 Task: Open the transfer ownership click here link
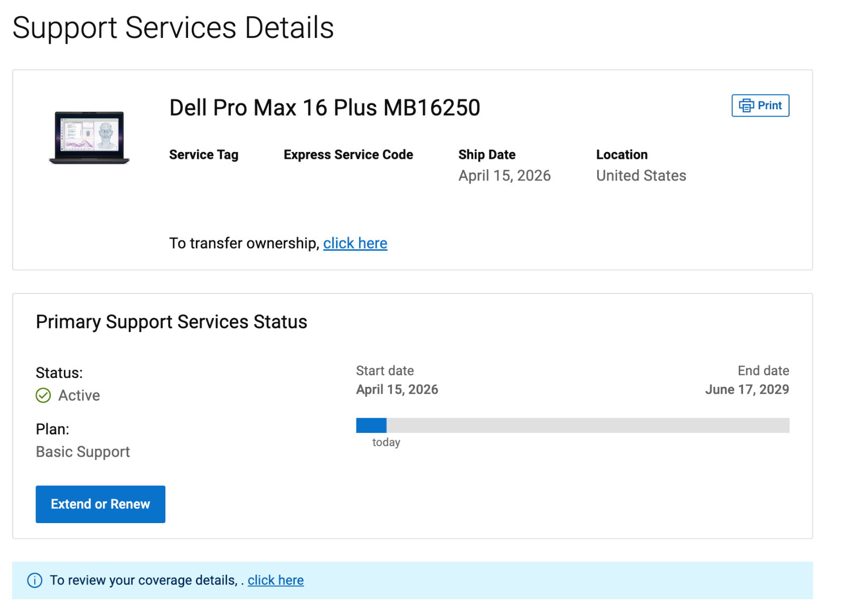[x=355, y=243]
